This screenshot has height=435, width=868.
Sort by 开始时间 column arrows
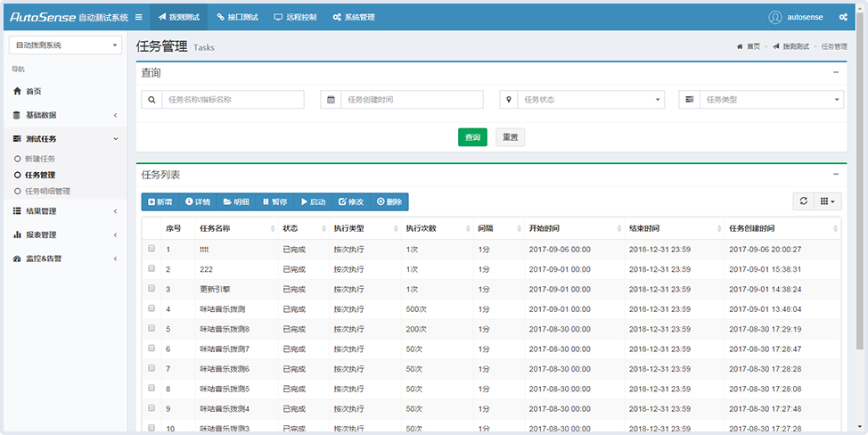tap(619, 228)
